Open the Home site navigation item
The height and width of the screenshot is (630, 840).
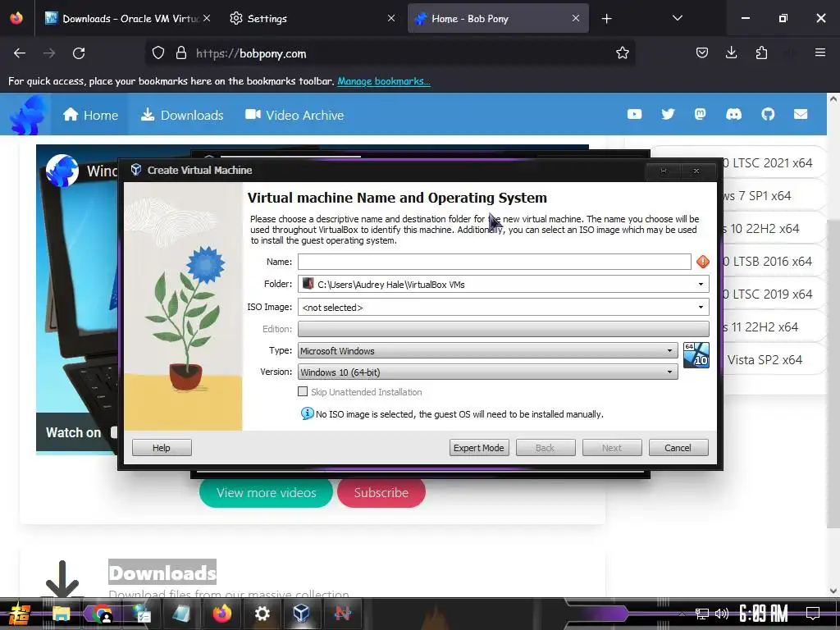pos(90,115)
